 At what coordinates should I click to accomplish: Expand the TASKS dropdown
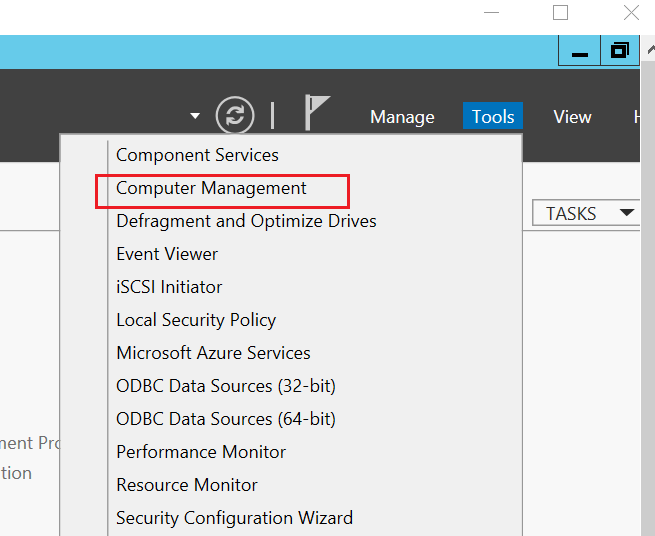[586, 213]
